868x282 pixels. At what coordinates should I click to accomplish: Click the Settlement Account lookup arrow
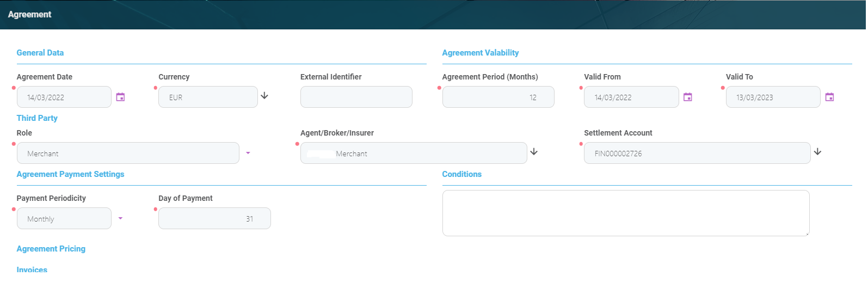(817, 152)
